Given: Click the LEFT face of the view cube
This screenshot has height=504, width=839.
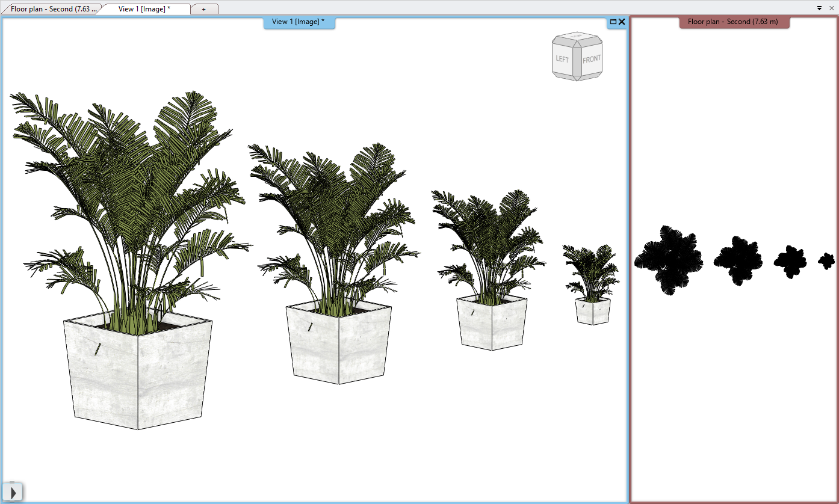Looking at the screenshot, I should [562, 60].
